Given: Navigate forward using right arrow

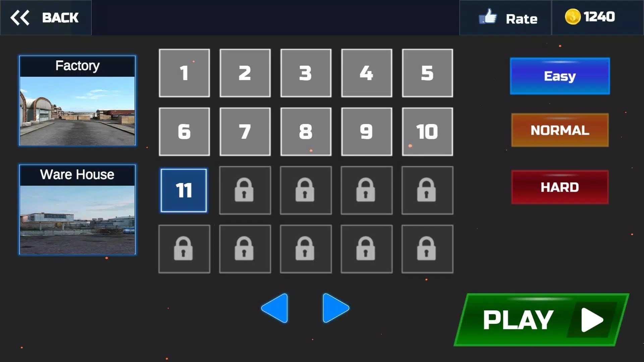Looking at the screenshot, I should tap(334, 308).
